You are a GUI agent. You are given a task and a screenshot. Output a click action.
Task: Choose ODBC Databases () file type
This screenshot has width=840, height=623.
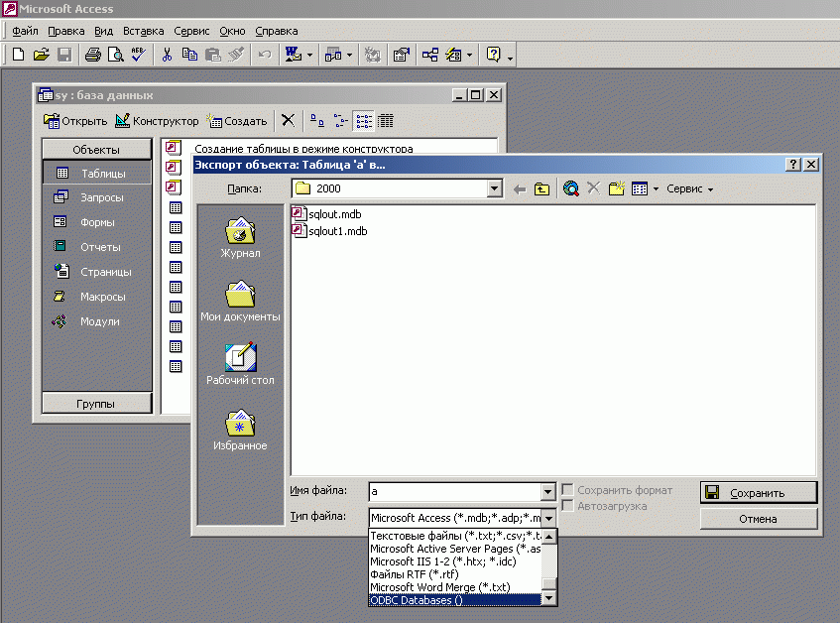click(455, 600)
